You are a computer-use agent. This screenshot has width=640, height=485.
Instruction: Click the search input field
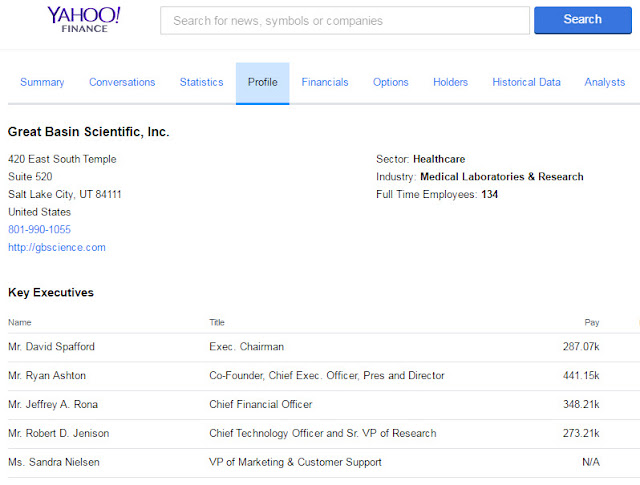[345, 21]
